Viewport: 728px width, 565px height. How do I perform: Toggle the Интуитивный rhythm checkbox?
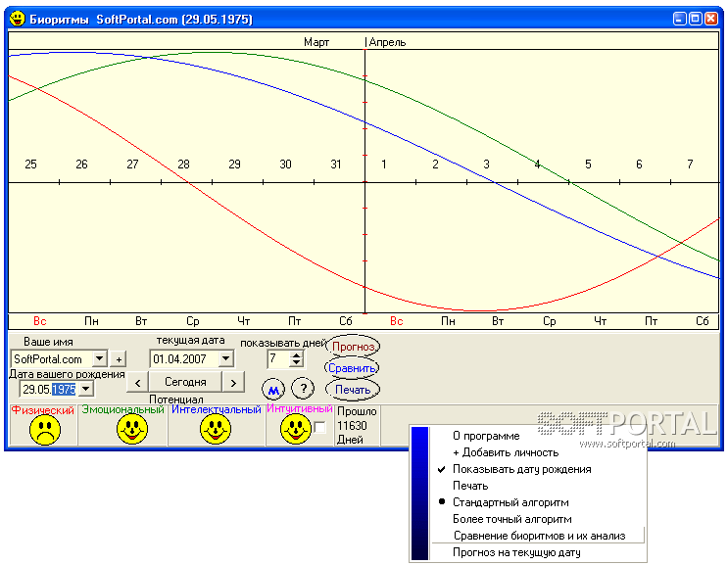click(x=319, y=427)
